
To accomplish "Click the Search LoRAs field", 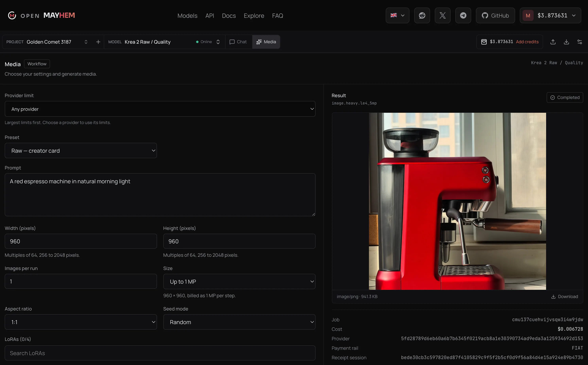I will pyautogui.click(x=160, y=353).
